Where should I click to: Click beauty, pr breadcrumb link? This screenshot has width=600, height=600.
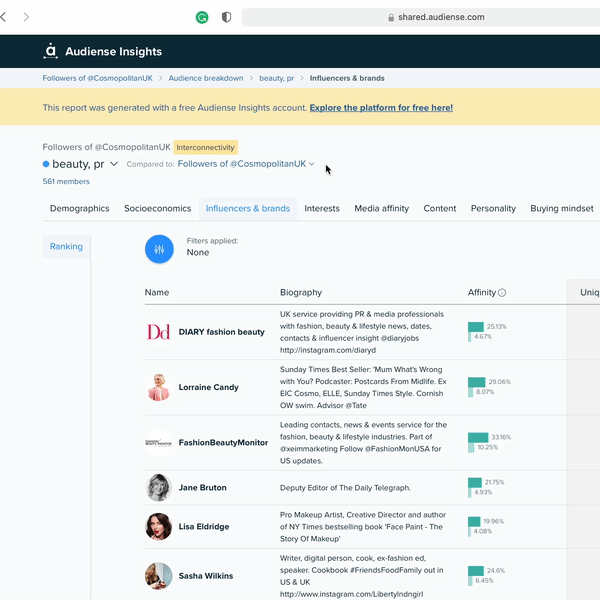276,78
